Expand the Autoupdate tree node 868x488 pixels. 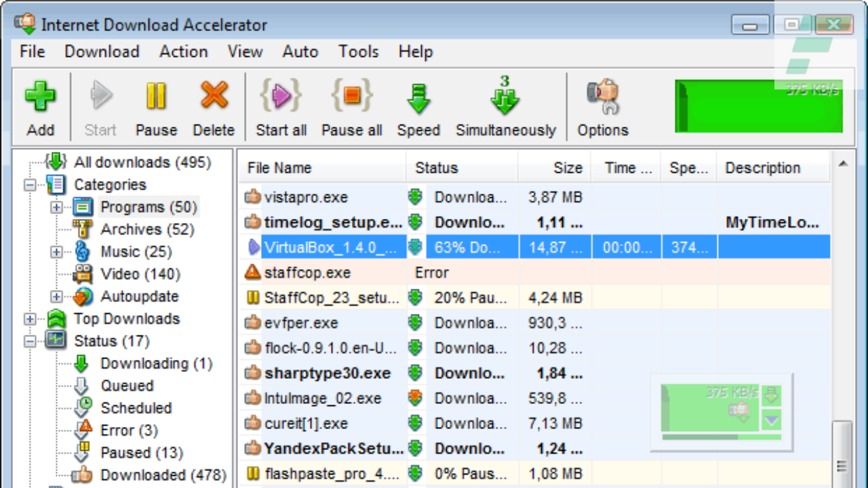[x=56, y=296]
